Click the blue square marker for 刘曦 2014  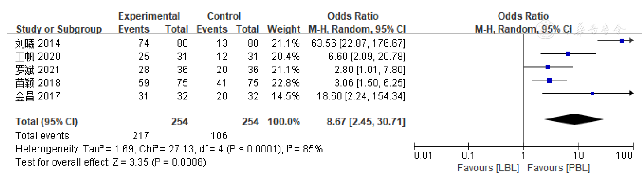(622, 41)
